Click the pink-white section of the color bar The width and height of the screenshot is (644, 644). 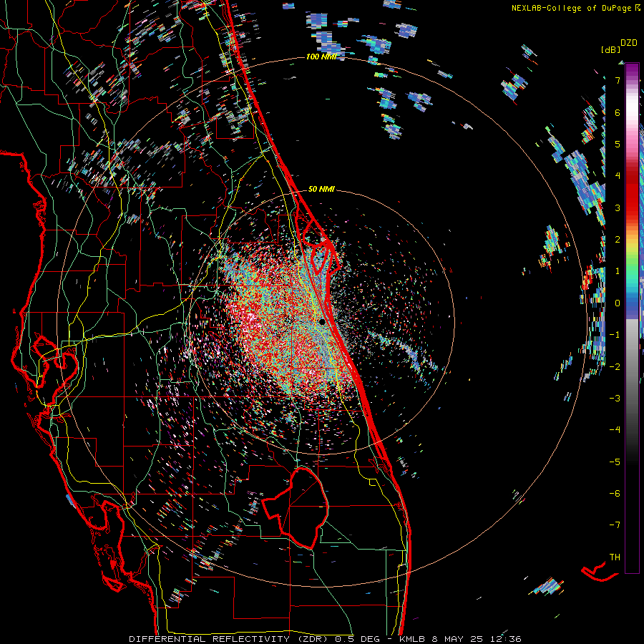coord(632,123)
